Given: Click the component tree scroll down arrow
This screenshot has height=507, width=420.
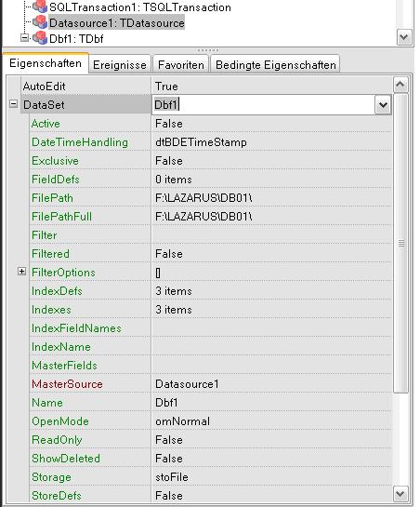Looking at the screenshot, I should pyautogui.click(x=404, y=37).
